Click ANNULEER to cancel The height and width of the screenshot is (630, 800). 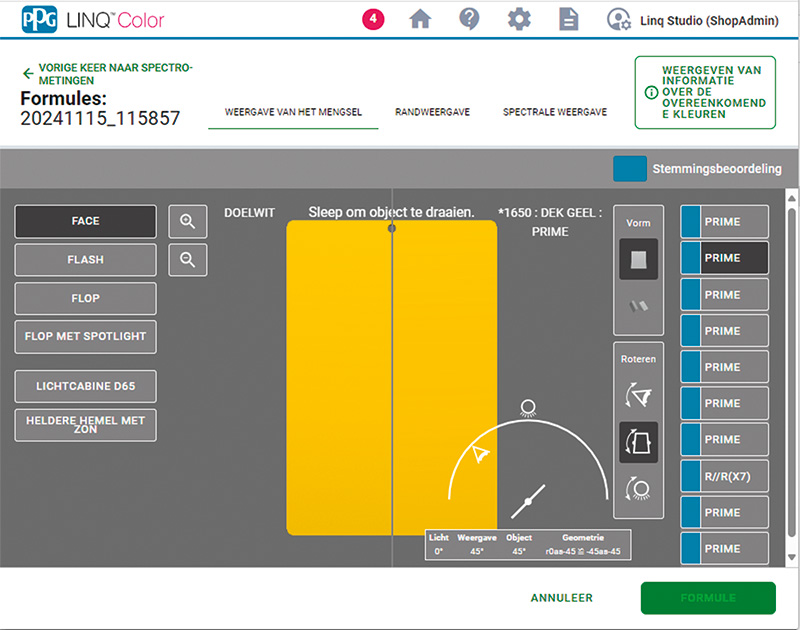pos(561,598)
